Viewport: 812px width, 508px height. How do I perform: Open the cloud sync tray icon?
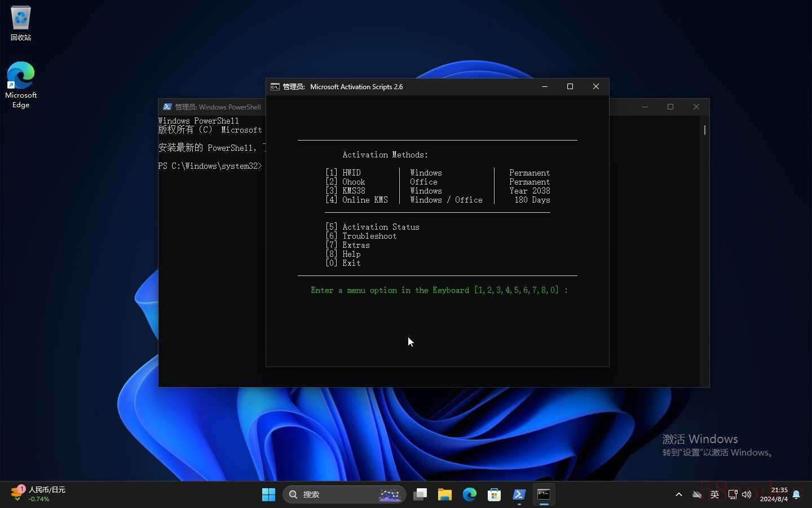(x=697, y=494)
